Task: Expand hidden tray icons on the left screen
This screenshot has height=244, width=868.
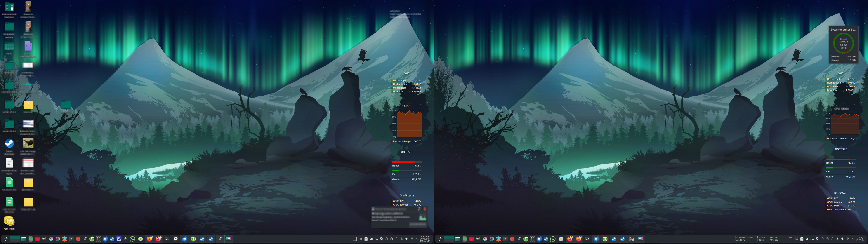Action: (x=417, y=239)
